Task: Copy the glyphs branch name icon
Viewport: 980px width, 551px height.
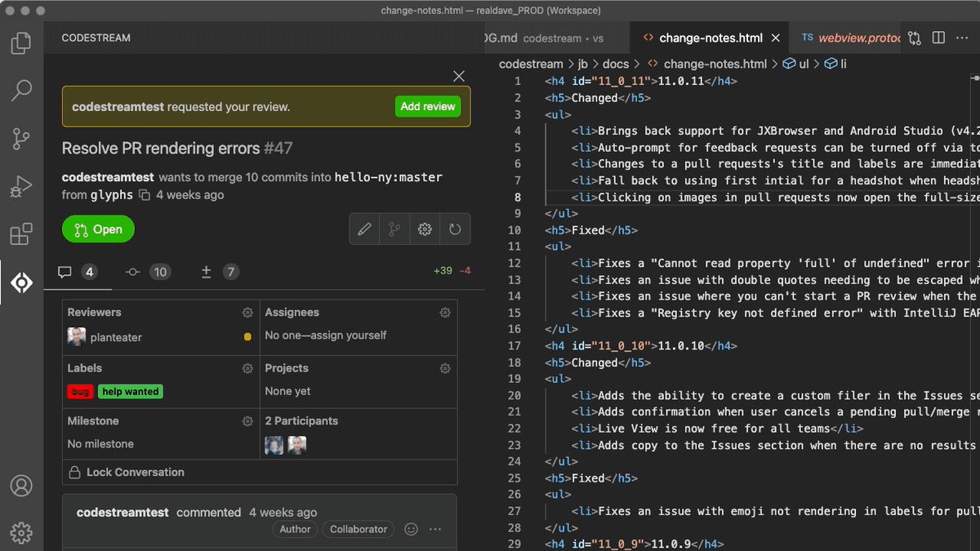Action: pyautogui.click(x=145, y=195)
